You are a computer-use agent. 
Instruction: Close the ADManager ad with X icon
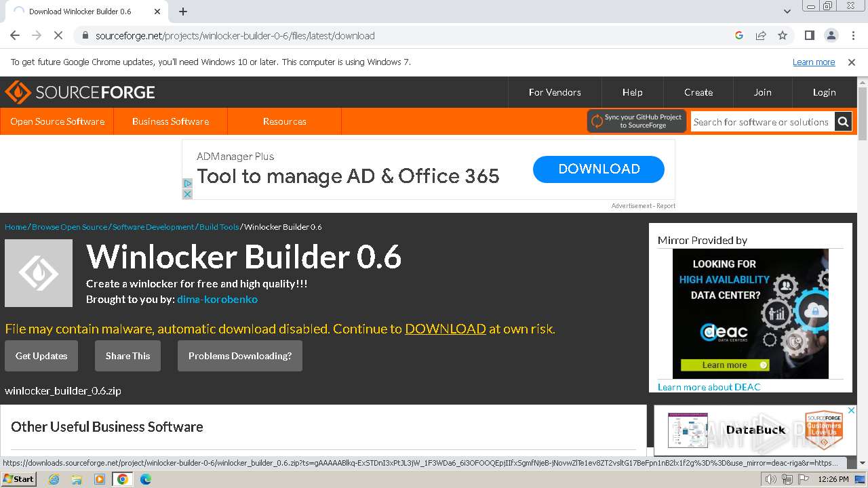pos(188,194)
